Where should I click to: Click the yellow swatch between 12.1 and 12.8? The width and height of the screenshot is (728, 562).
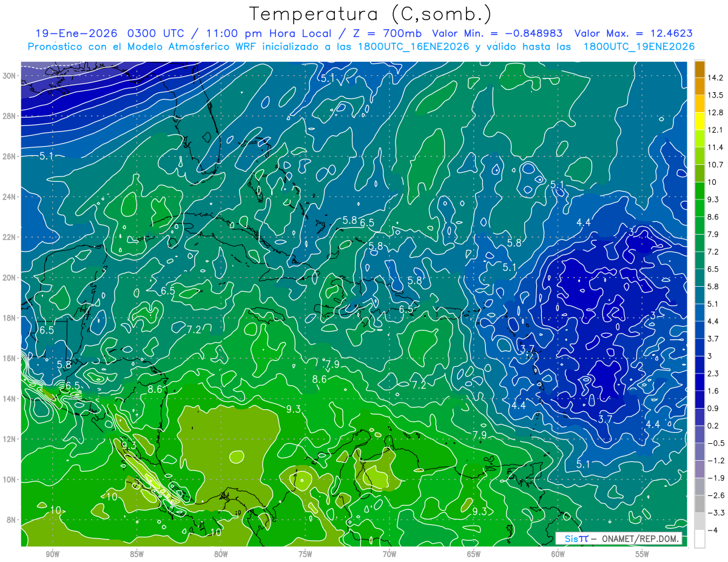click(x=699, y=121)
